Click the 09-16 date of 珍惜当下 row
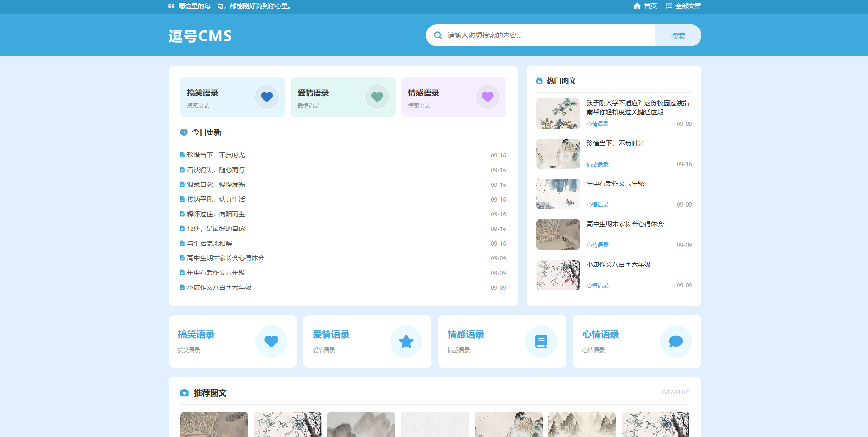Image resolution: width=868 pixels, height=437 pixels. point(498,156)
